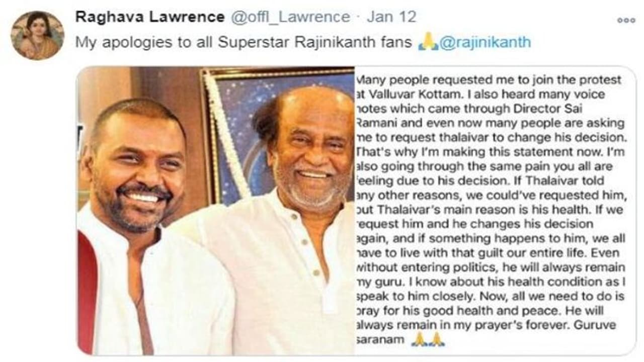The image size is (644, 362).
Task: Click the bearded man on the left
Action: [146, 221]
